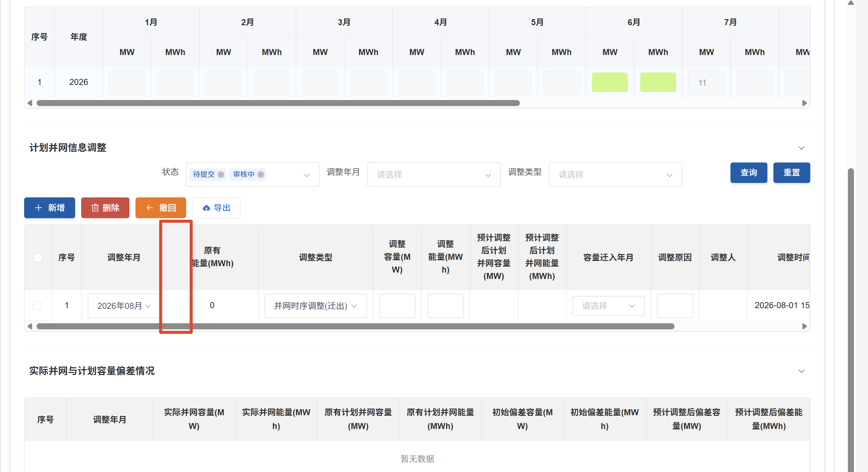Click the 调整年月 column header in adjustment table
The image size is (868, 472).
pos(123,257)
